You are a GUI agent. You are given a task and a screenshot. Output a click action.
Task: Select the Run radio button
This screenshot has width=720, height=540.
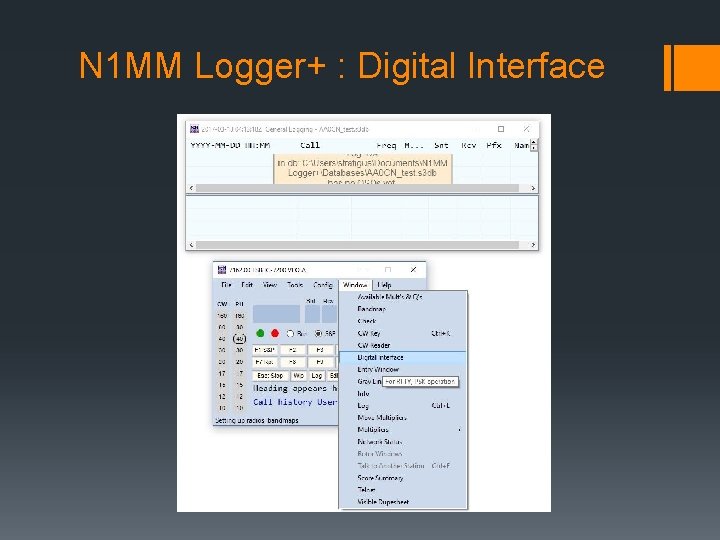pyautogui.click(x=290, y=333)
